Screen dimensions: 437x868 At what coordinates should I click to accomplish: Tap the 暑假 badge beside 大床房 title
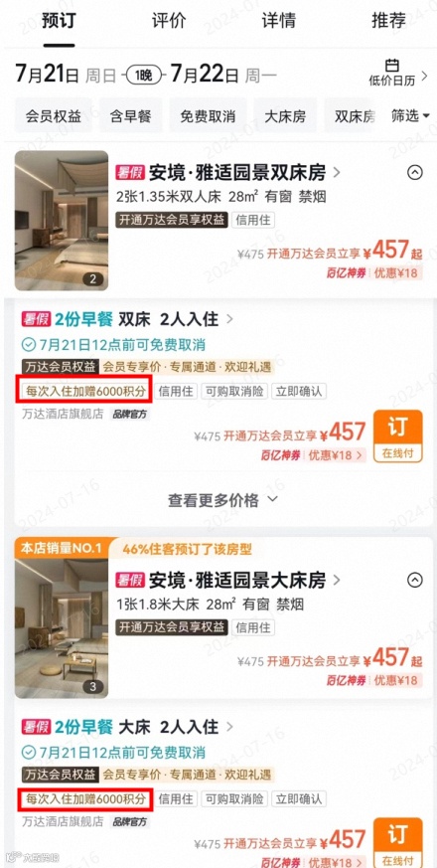pos(129,580)
